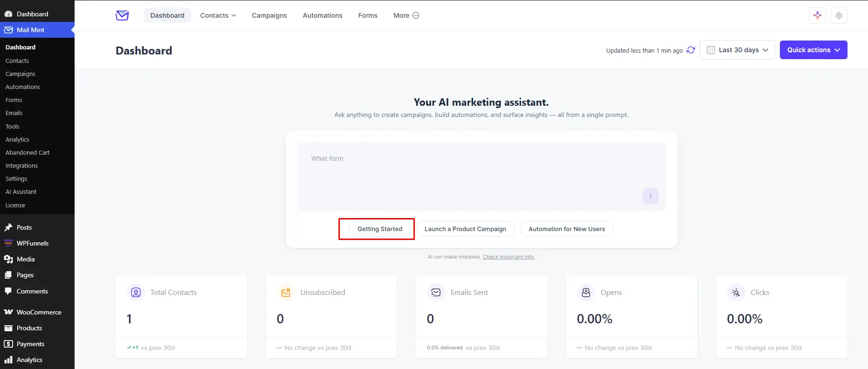Image resolution: width=868 pixels, height=369 pixels.
Task: Open the settings gear icon top right
Action: tap(839, 15)
